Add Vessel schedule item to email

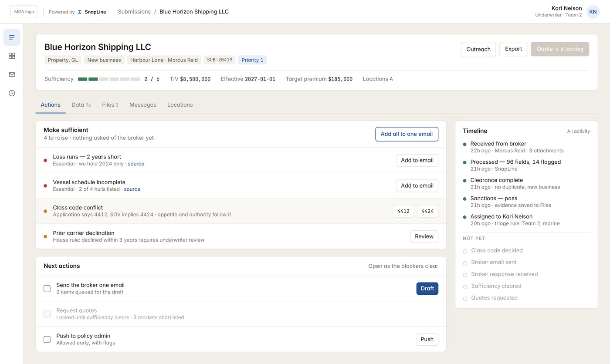[x=417, y=185]
